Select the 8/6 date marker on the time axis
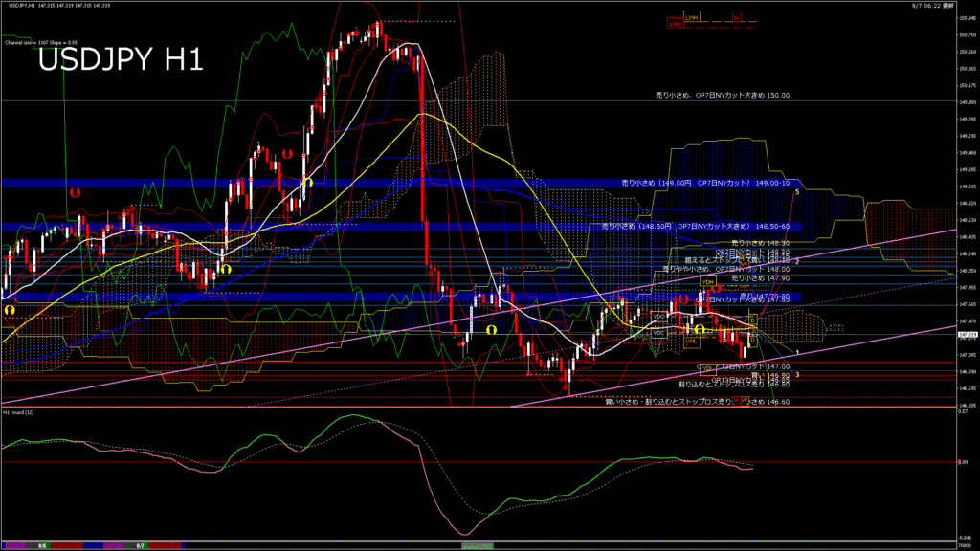Screen dimensions: 980x551 pyautogui.click(x=42, y=545)
